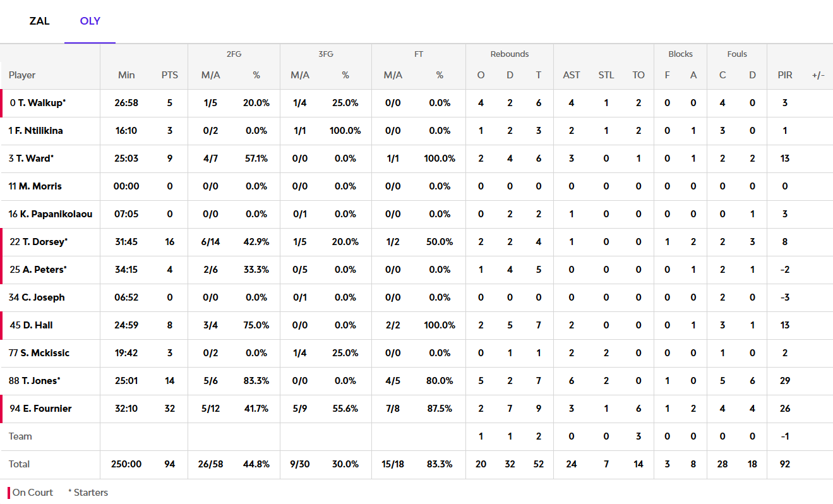This screenshot has width=833, height=504.
Task: Click the PTS column header
Action: pyautogui.click(x=169, y=75)
